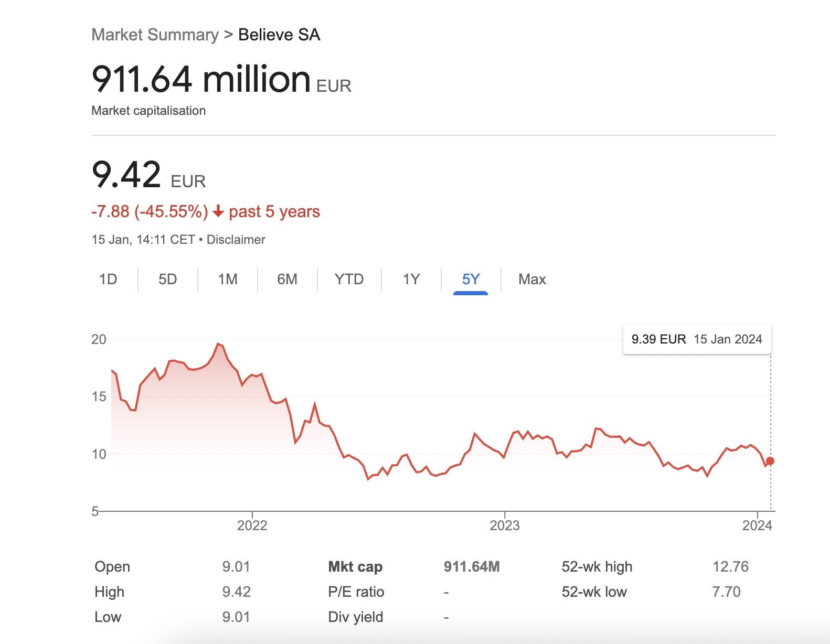Select the 1D time range tab

(x=108, y=279)
